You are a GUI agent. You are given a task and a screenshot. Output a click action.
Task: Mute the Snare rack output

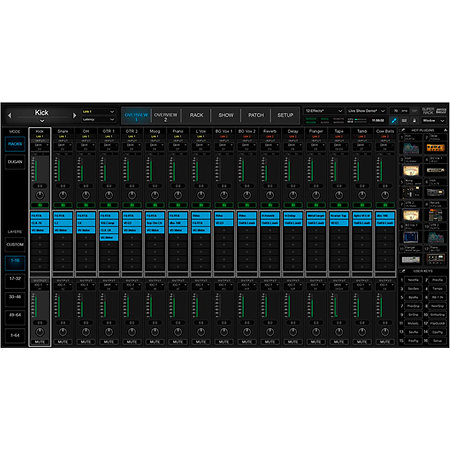[x=63, y=342]
